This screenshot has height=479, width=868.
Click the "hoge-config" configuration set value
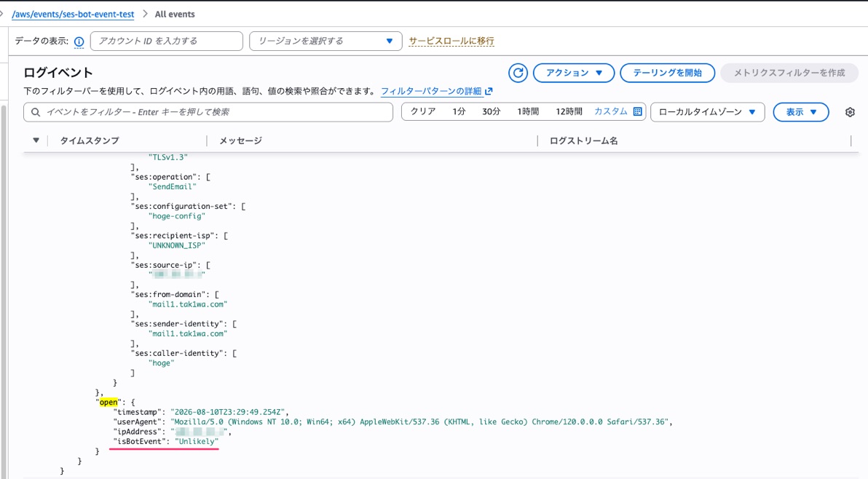coord(177,216)
